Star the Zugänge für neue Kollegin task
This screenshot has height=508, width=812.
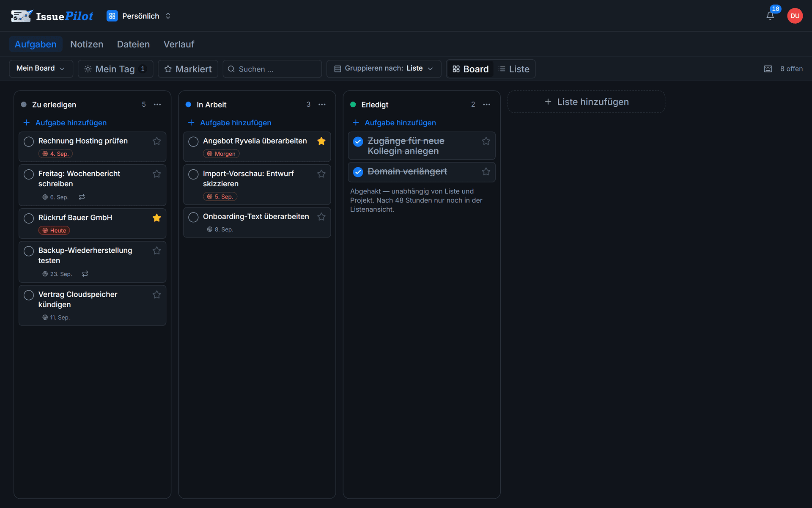point(486,141)
